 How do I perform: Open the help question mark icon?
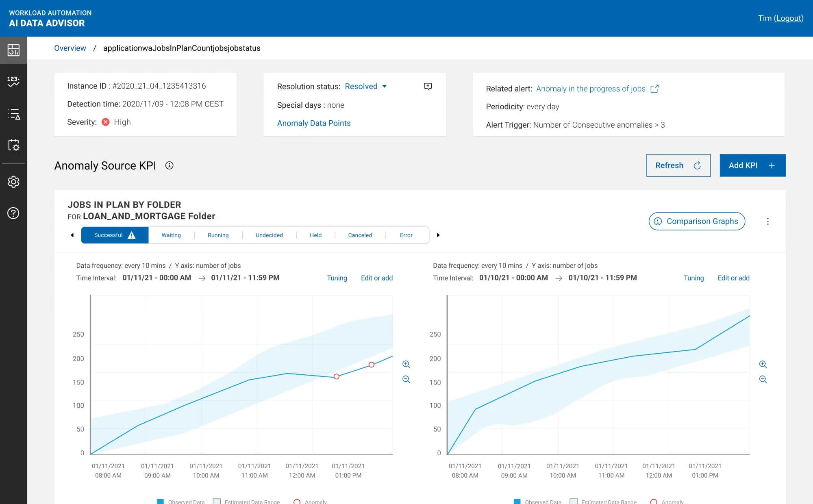point(13,213)
